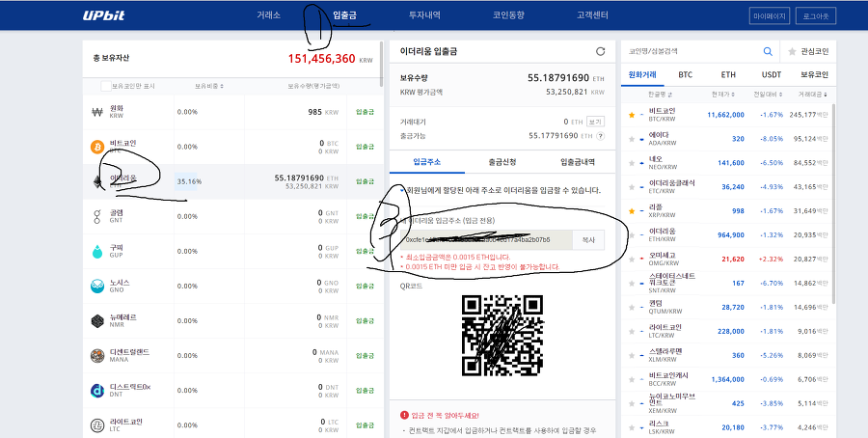
Task: Toggle favorite star for 오미세고 OMG/KRW
Action: (631, 259)
